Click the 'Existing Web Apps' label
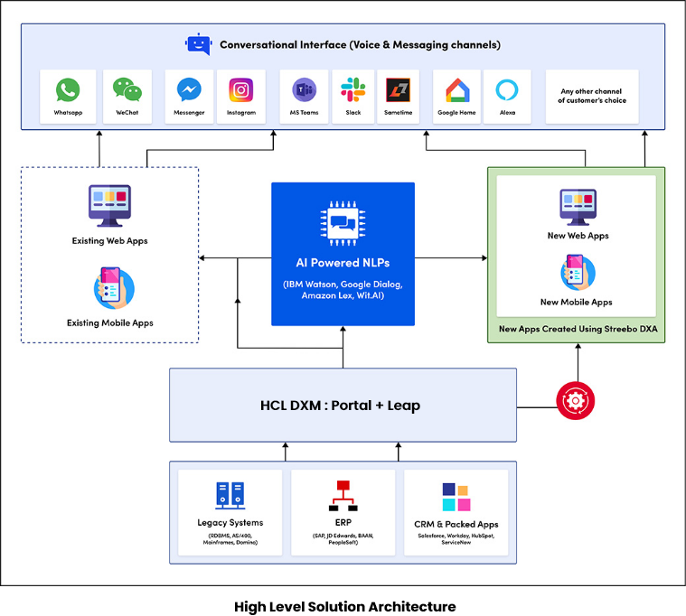Screen dimensions: 686x616 [109, 241]
